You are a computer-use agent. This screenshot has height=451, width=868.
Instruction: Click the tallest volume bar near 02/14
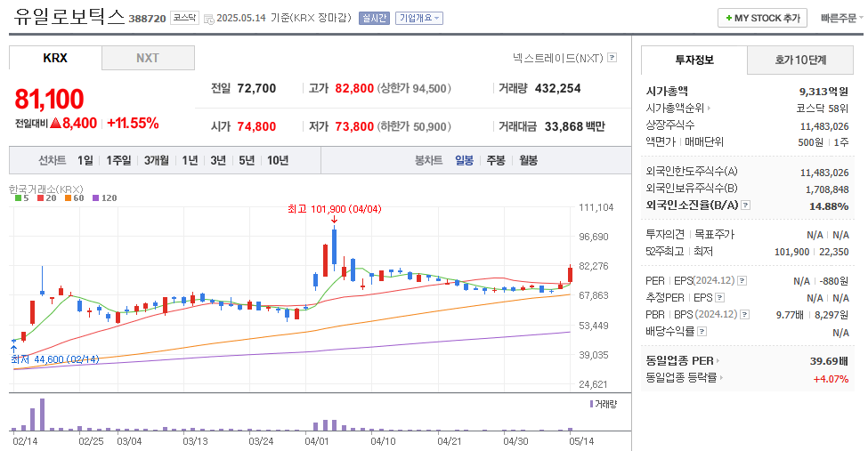click(x=42, y=415)
